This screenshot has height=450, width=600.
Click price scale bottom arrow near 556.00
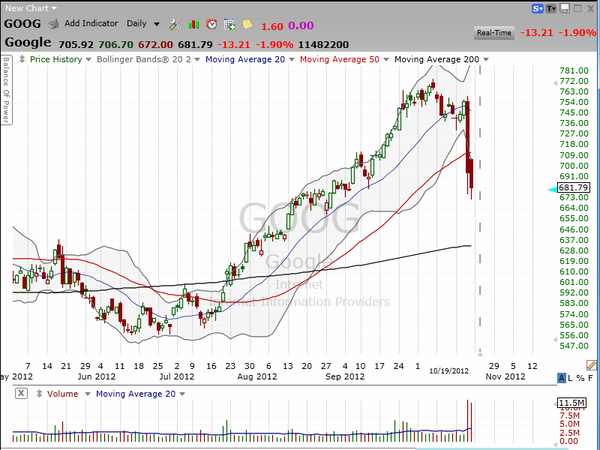click(555, 339)
